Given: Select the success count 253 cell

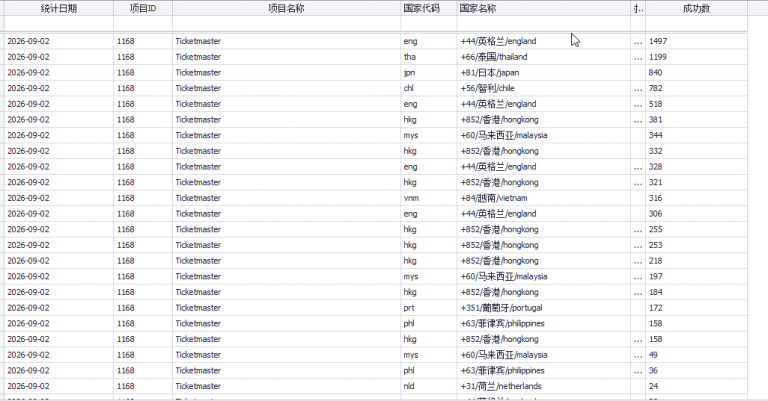Looking at the screenshot, I should [x=696, y=245].
